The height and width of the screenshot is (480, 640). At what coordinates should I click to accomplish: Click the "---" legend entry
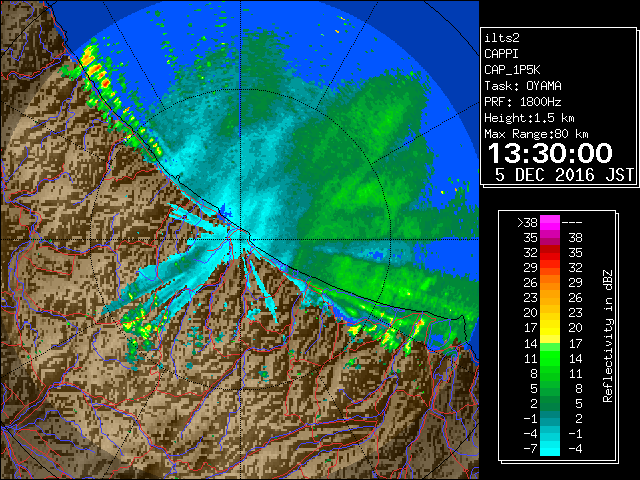click(572, 222)
